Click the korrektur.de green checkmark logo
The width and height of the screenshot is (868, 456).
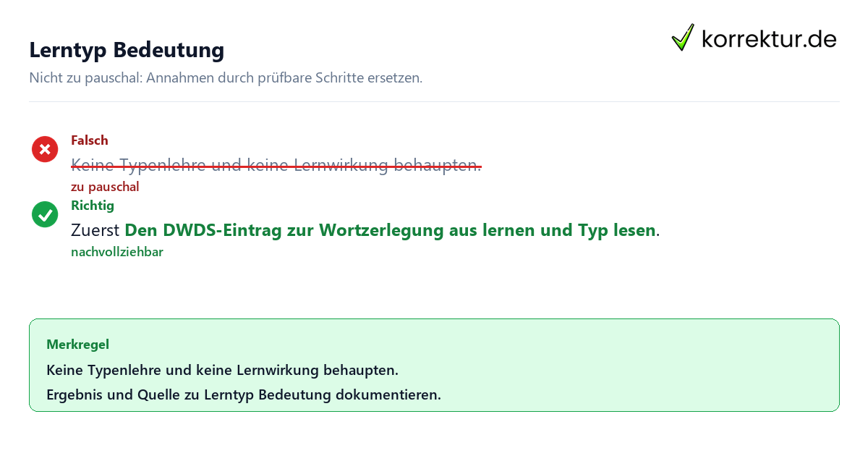coord(683,38)
